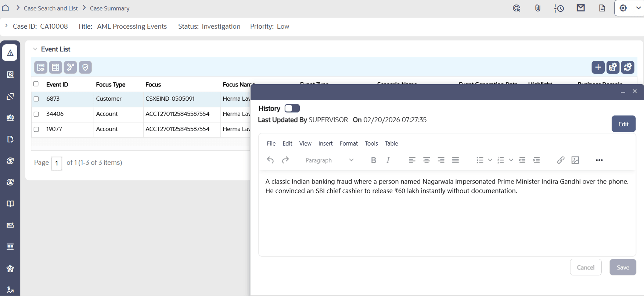Redo the last edit in editor
The width and height of the screenshot is (644, 296).
[285, 160]
